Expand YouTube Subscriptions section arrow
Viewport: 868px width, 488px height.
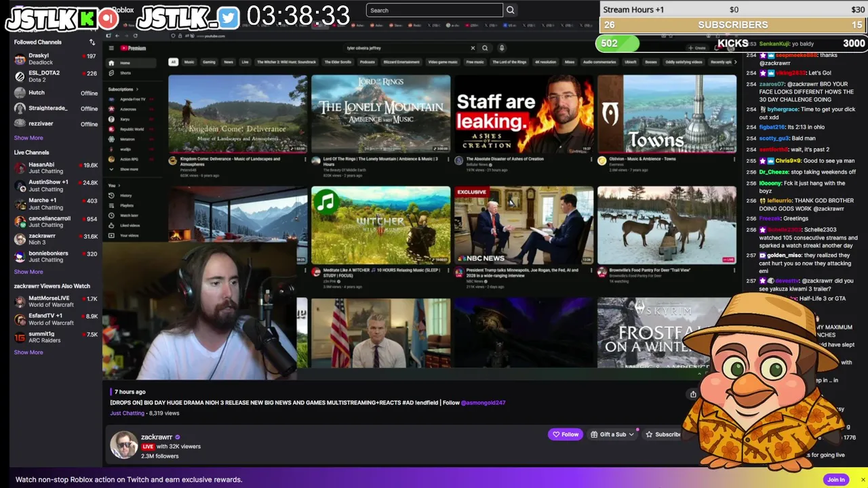tap(137, 89)
